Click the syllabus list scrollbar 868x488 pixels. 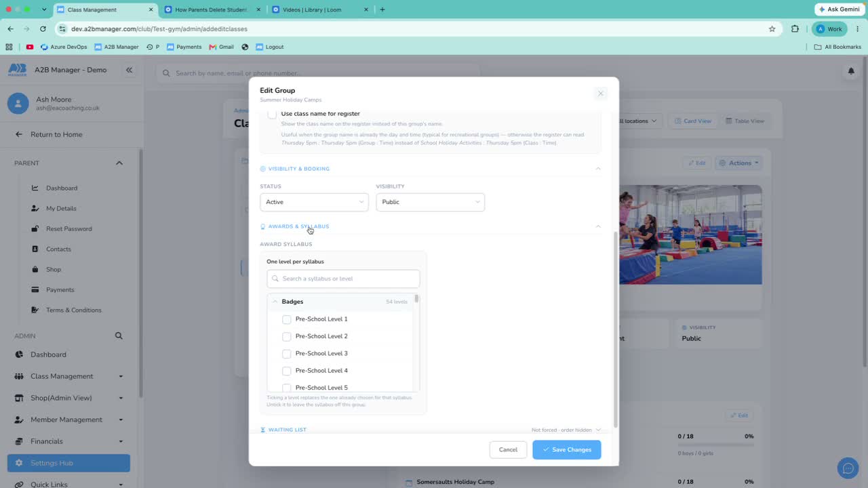point(416,299)
